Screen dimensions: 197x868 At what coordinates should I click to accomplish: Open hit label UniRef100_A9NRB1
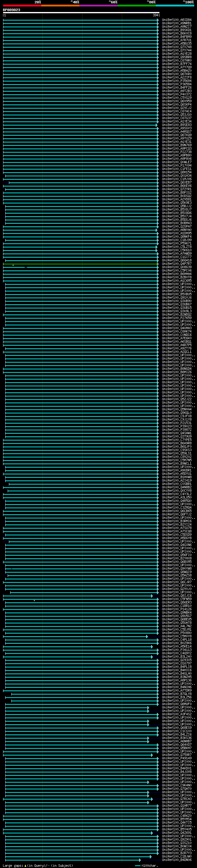click(x=177, y=23)
